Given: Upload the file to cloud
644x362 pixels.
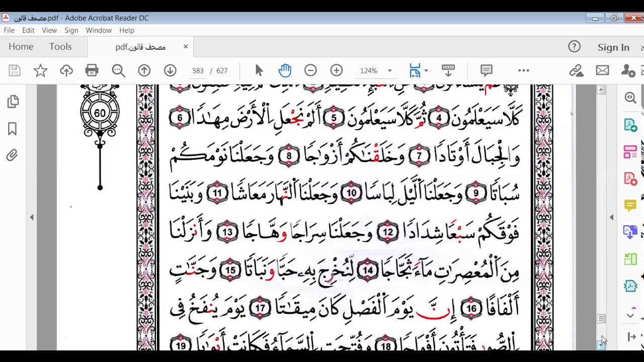Looking at the screenshot, I should 66,71.
